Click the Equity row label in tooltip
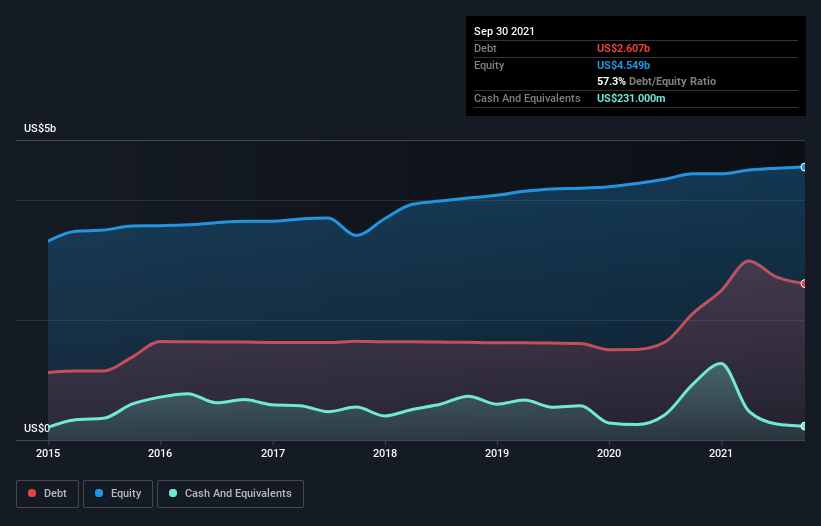The image size is (821, 526). click(x=489, y=65)
